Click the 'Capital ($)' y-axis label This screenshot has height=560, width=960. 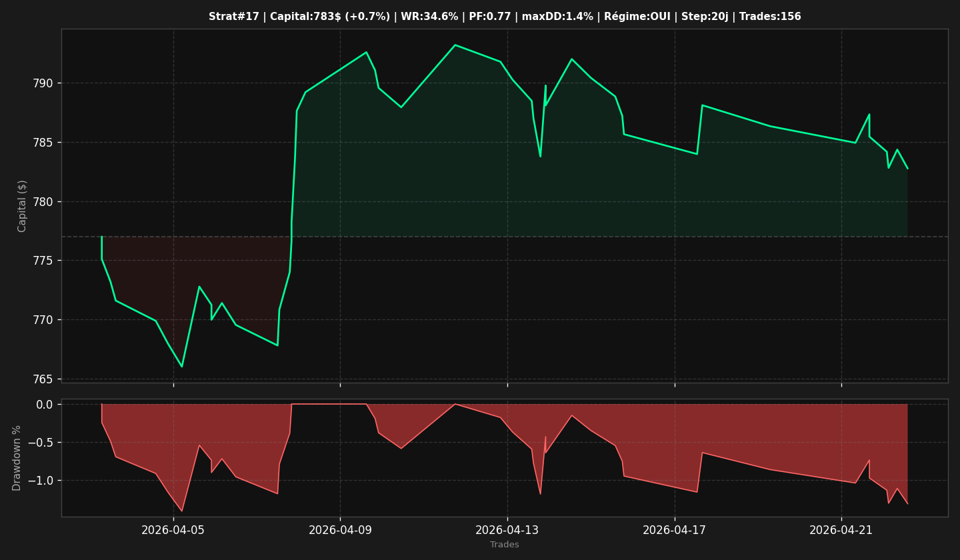point(23,206)
